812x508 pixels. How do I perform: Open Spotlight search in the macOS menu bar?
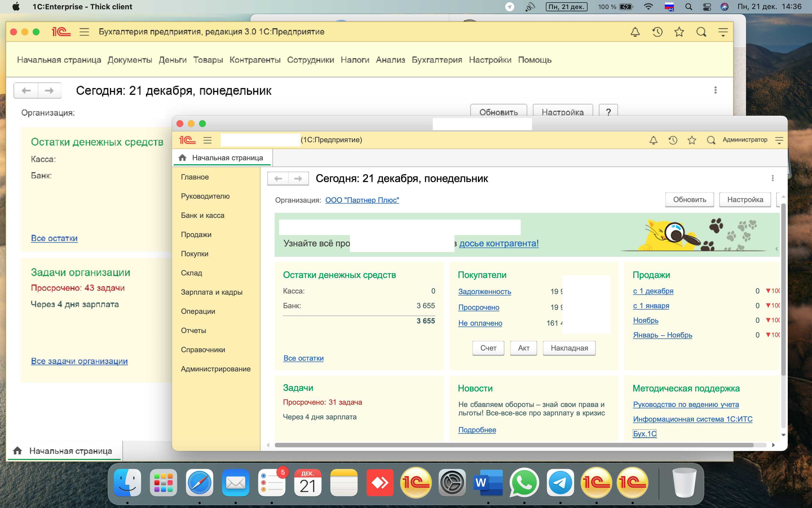689,7
